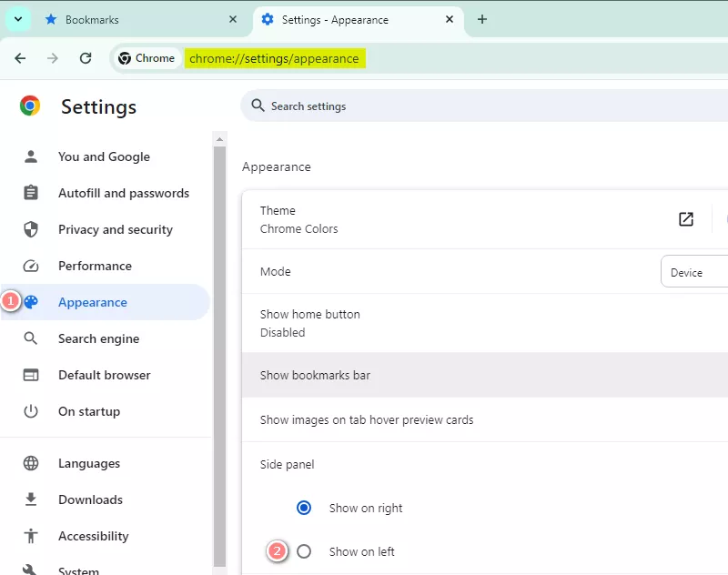Open Search engine settings

tap(104, 338)
